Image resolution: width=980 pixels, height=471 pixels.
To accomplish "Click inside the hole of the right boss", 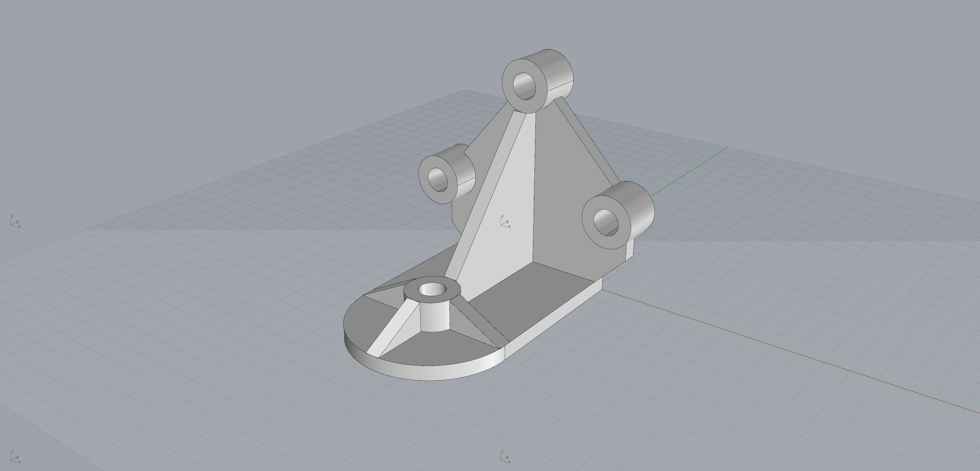I will click(606, 222).
